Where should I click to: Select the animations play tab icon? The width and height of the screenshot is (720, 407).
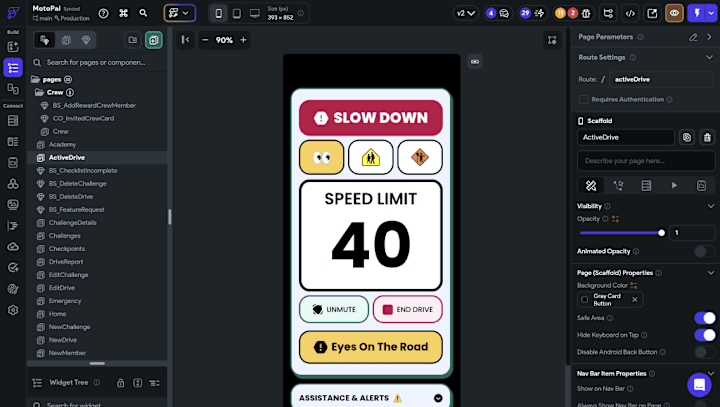click(674, 186)
